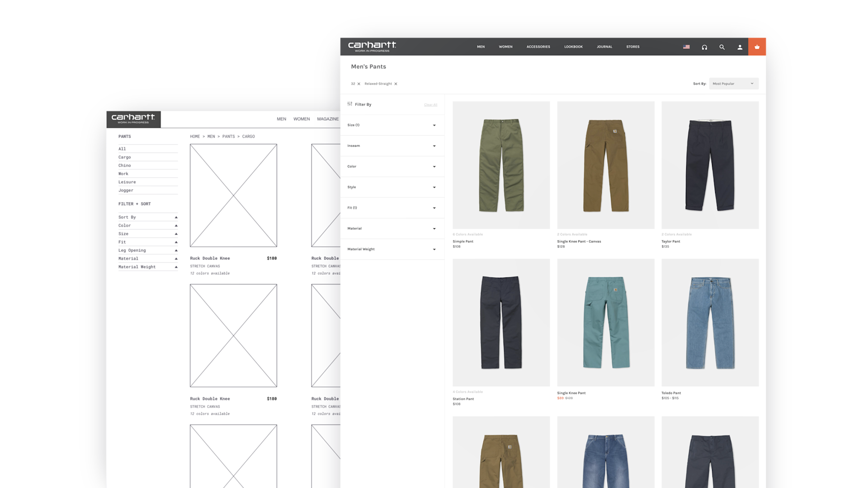Open the Simple Pant product thumbnail
This screenshot has height=488, width=868.
click(501, 165)
